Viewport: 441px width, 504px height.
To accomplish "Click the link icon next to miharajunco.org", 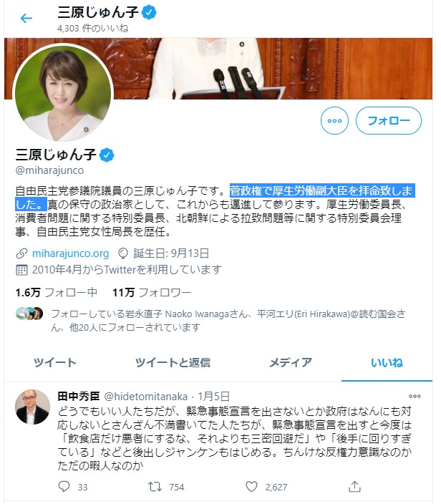I will (x=21, y=253).
